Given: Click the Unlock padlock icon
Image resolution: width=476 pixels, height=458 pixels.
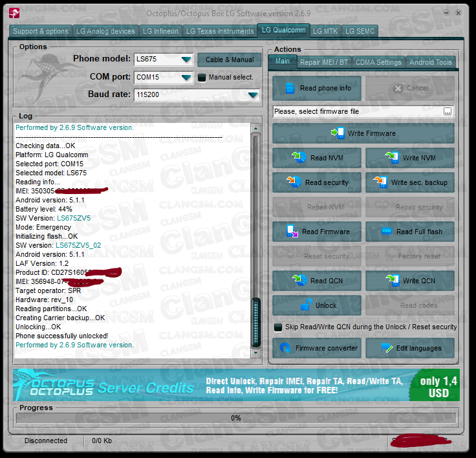Looking at the screenshot, I should coord(307,305).
